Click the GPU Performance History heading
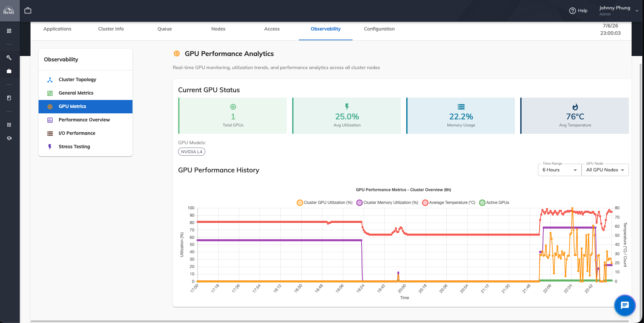Screen dimensions: 644x323 tap(219, 170)
